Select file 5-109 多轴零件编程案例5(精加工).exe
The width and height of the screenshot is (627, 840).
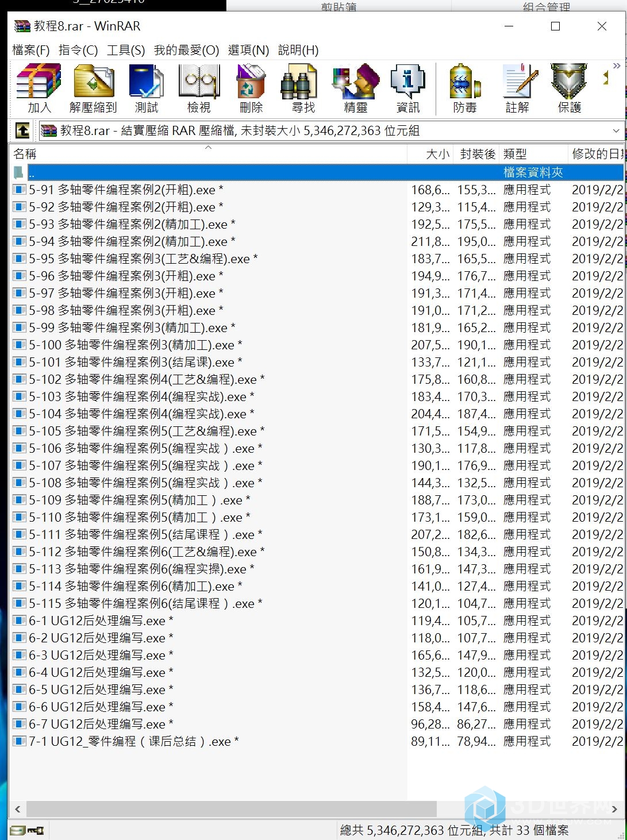[x=317, y=500]
